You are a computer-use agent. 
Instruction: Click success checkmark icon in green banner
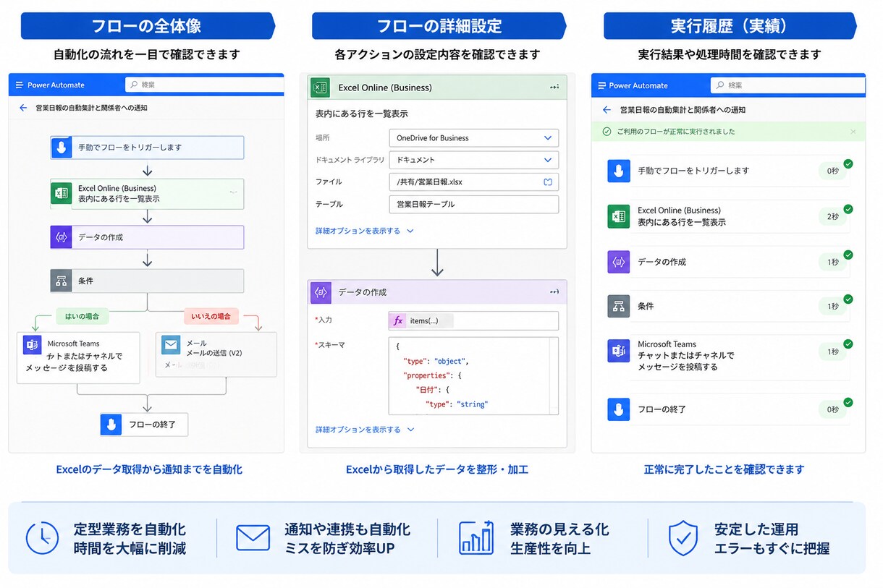[607, 132]
